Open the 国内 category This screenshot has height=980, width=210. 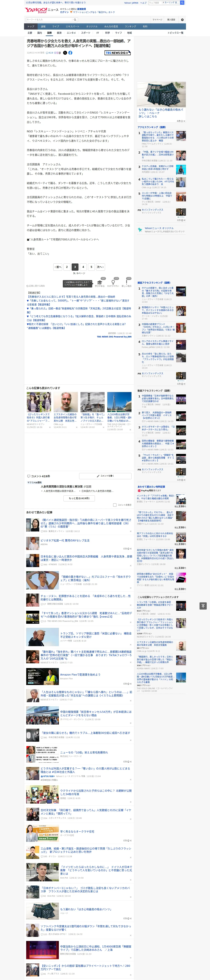39,33
